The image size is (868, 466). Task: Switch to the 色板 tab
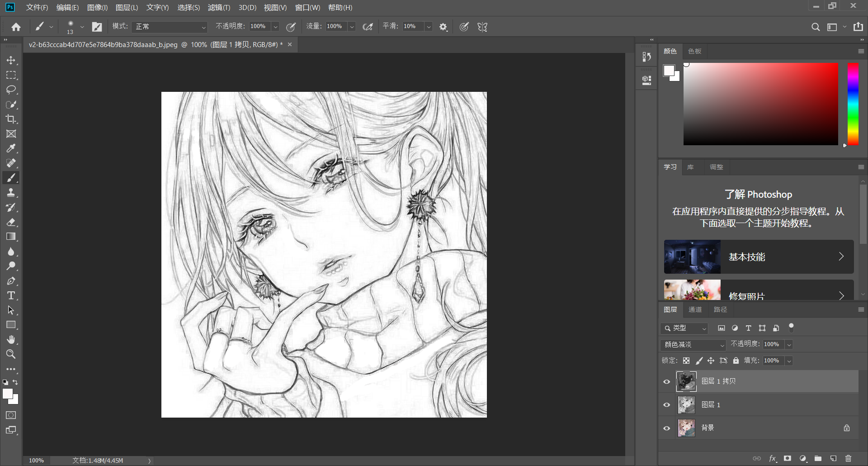[x=694, y=51]
